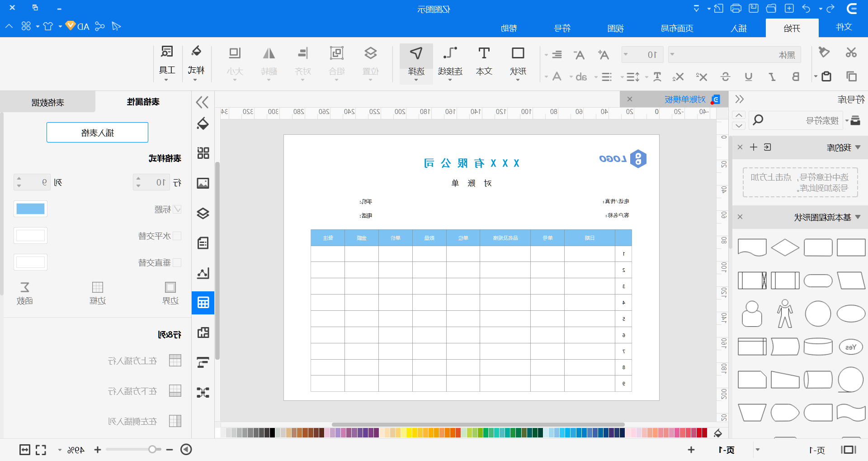Click the Print icon in title bar
Screen dimensions: 868x461
[x=736, y=9]
